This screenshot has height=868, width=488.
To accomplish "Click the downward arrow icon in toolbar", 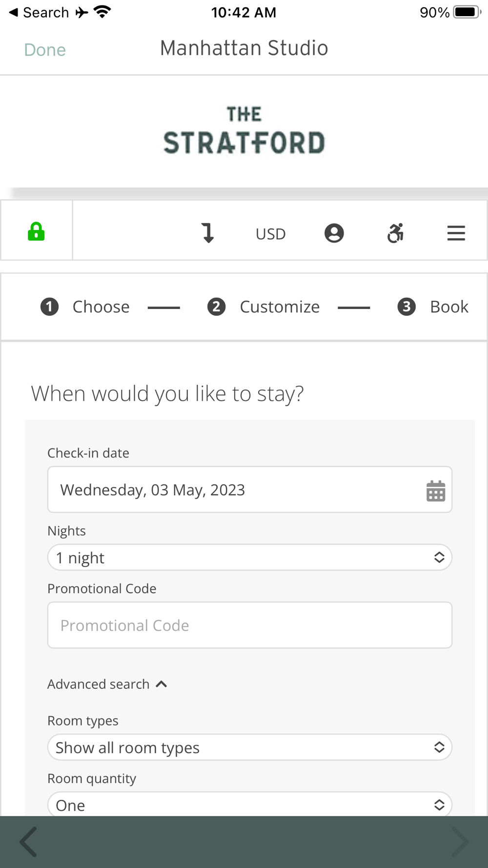I will (208, 233).
